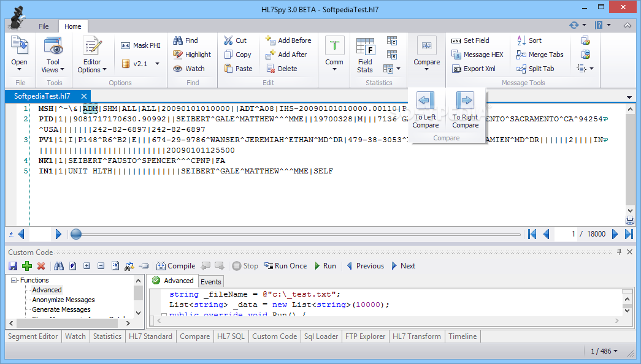
Task: Switch to the Events code tab
Action: (211, 281)
